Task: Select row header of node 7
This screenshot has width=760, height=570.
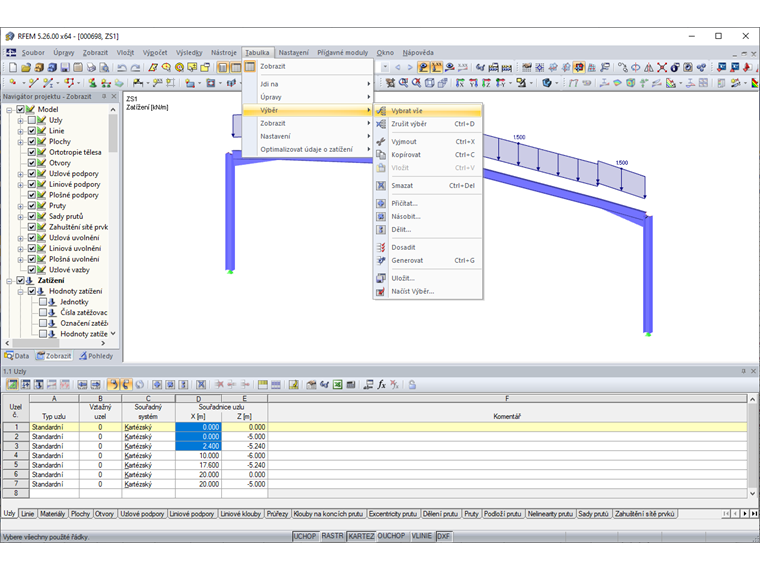Action: point(16,484)
